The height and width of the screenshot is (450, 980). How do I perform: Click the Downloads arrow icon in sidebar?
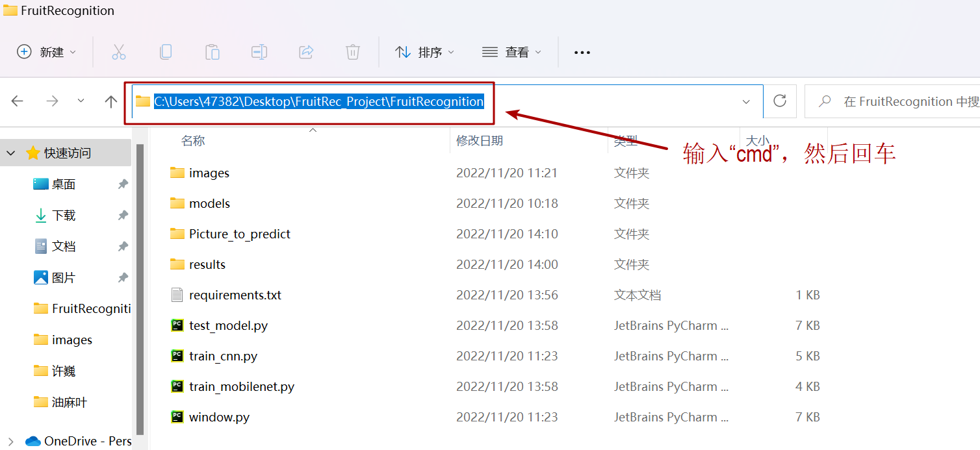(x=40, y=216)
